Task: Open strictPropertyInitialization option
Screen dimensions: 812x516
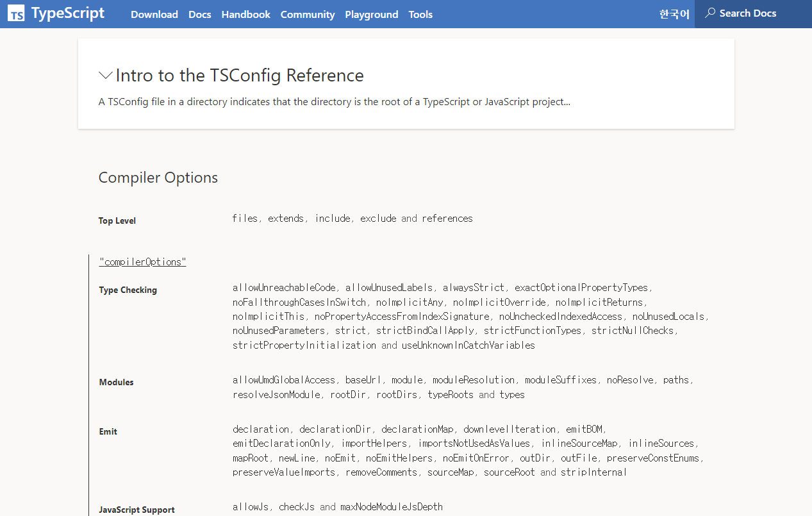Action: point(304,345)
